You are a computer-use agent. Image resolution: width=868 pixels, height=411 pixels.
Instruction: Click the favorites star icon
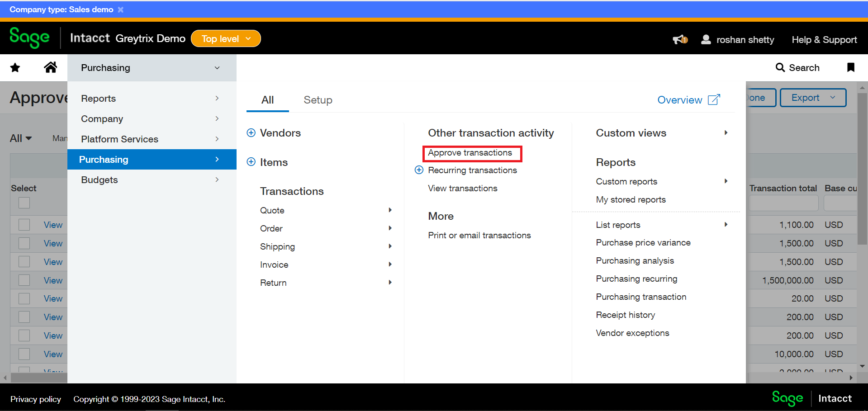coord(15,68)
